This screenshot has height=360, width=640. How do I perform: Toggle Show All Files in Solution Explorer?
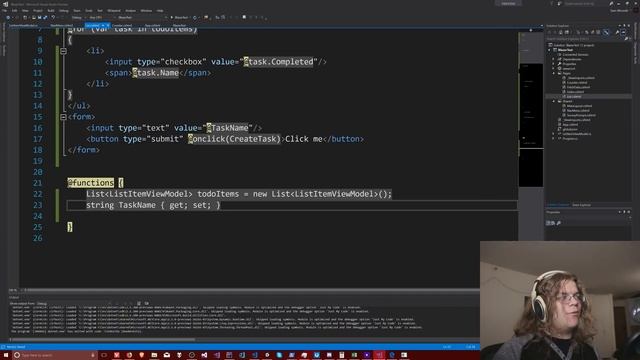click(606, 32)
